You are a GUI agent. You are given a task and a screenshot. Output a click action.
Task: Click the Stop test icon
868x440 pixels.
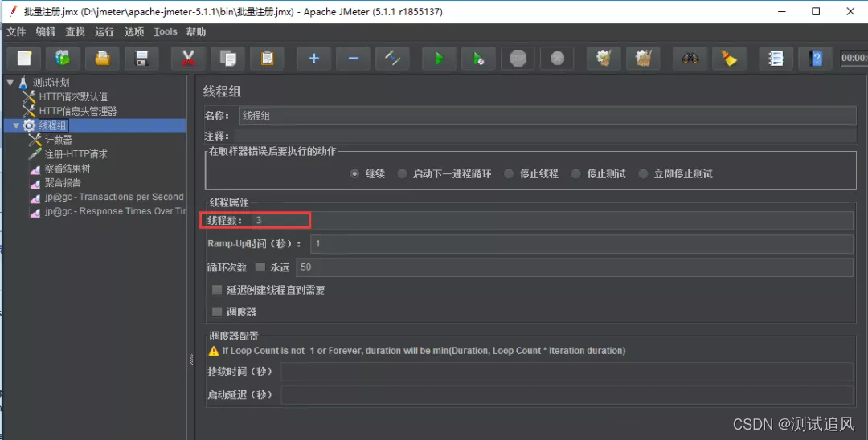click(x=518, y=58)
